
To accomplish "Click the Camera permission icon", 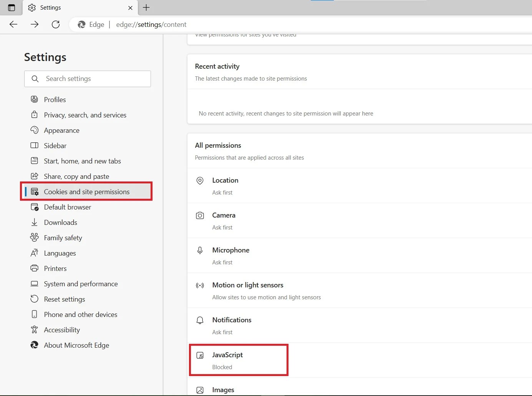I will pos(200,215).
